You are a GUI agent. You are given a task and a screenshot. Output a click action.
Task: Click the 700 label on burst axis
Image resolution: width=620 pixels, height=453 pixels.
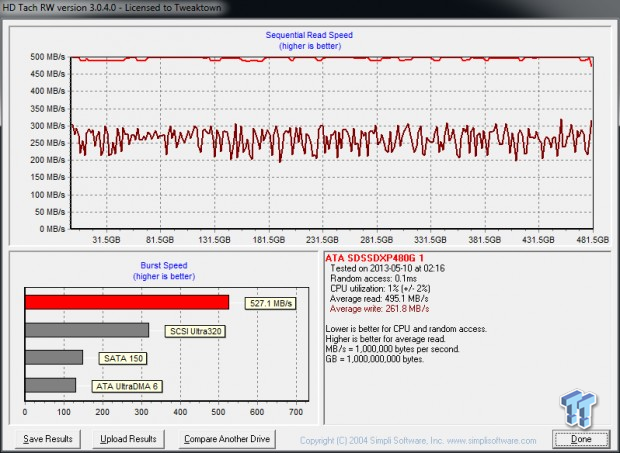pyautogui.click(x=296, y=412)
